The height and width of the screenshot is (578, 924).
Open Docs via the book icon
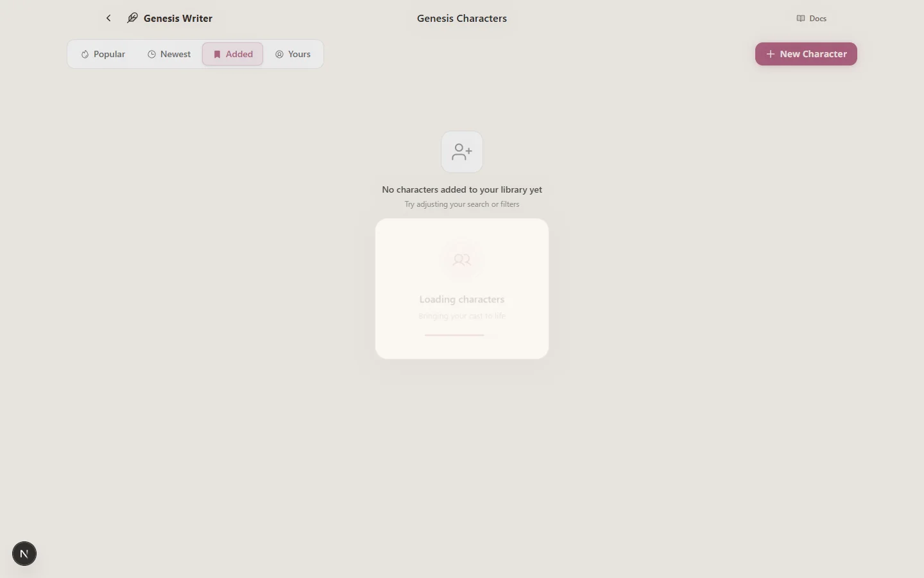pyautogui.click(x=800, y=18)
